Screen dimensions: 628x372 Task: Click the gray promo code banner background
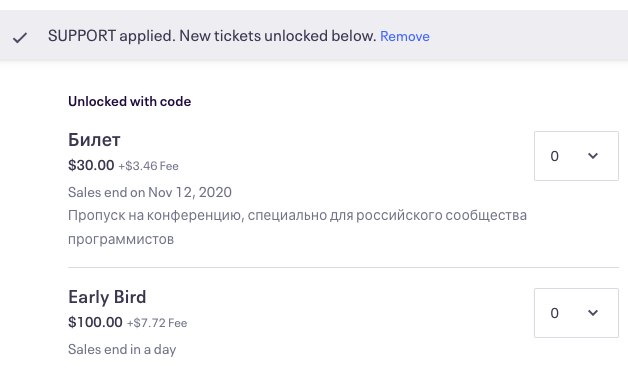521,36
